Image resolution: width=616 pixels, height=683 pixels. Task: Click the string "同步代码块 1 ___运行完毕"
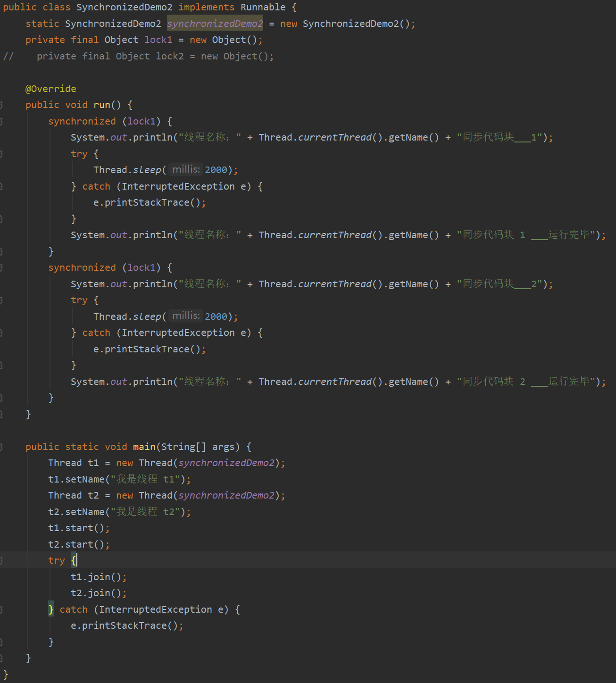tap(525, 235)
